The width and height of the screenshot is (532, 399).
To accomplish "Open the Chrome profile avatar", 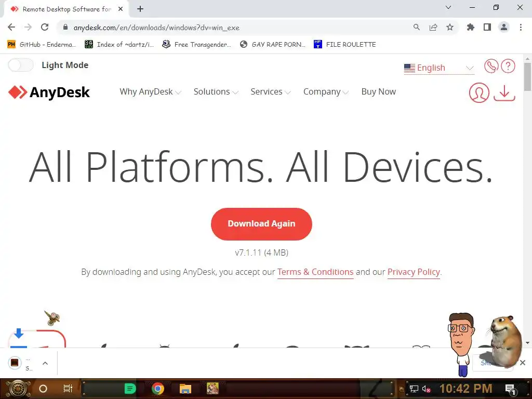I will pos(504,27).
